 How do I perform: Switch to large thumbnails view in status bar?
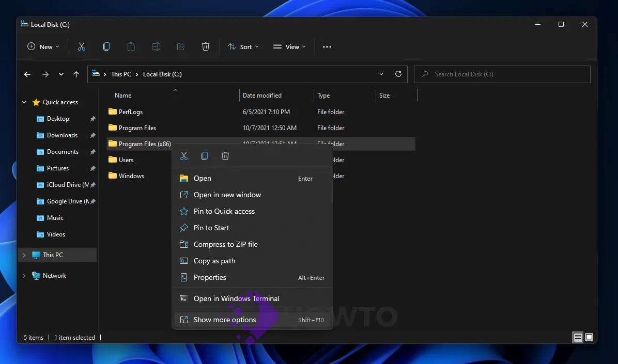[x=589, y=337]
